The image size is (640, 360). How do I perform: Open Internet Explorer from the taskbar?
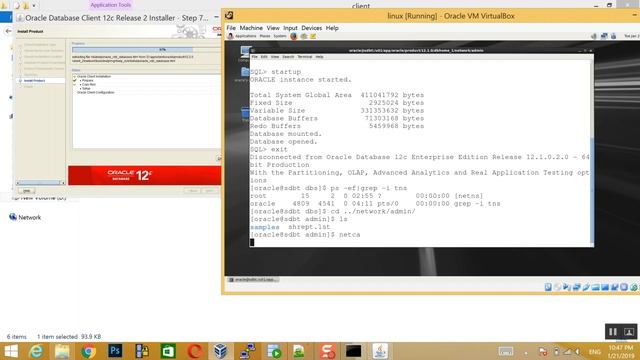coord(36,351)
